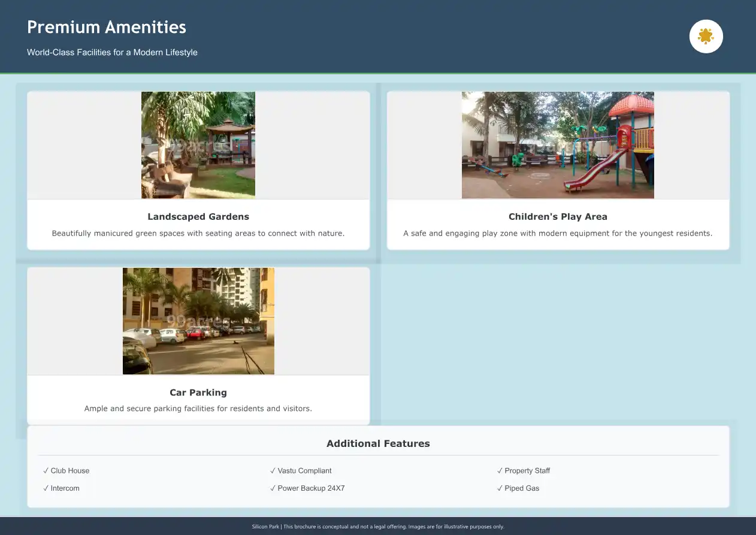This screenshot has height=535, width=756.
Task: Click the Power Backup 24X7 feature
Action: pos(307,488)
